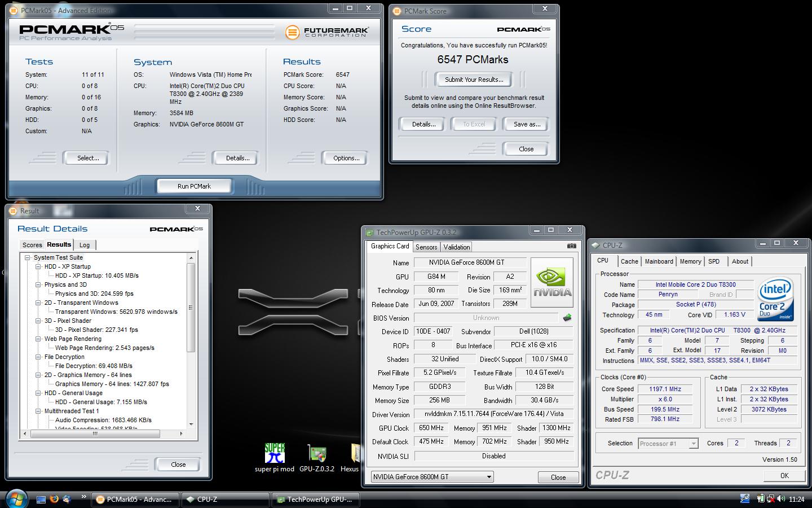Click the GPU-Z screenshot camera icon
The image size is (812, 508).
(x=571, y=246)
